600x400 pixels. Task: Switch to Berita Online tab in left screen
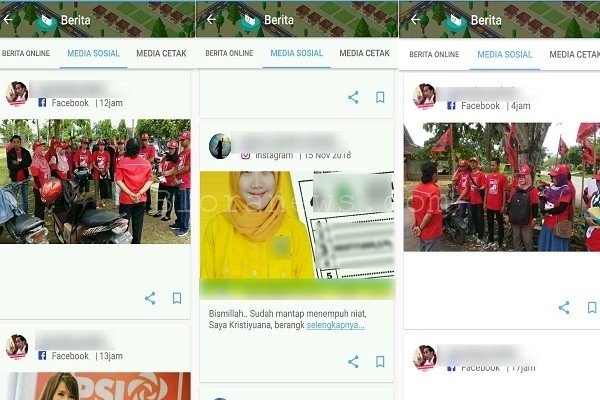[x=26, y=54]
